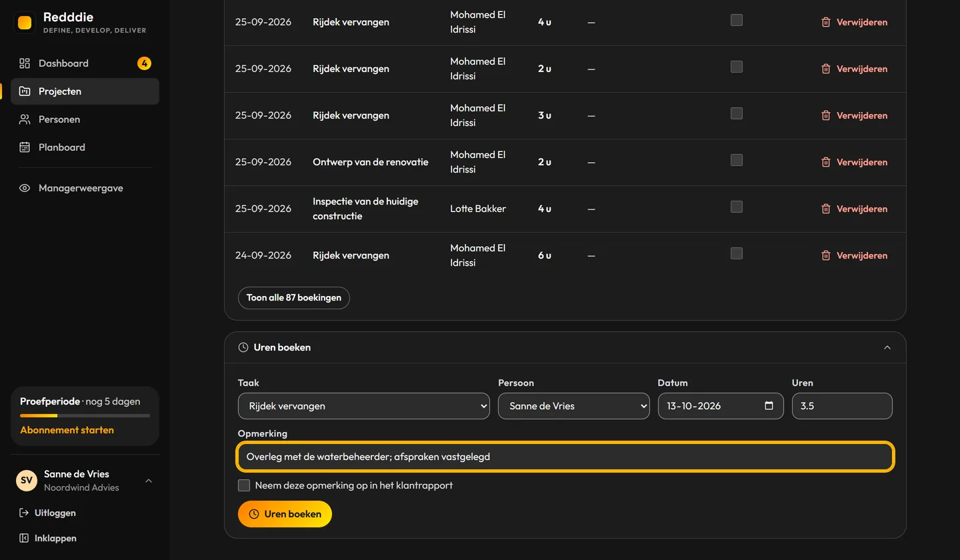
Task: Click 'Ontwerp van de renovatie' task name
Action: tap(371, 162)
